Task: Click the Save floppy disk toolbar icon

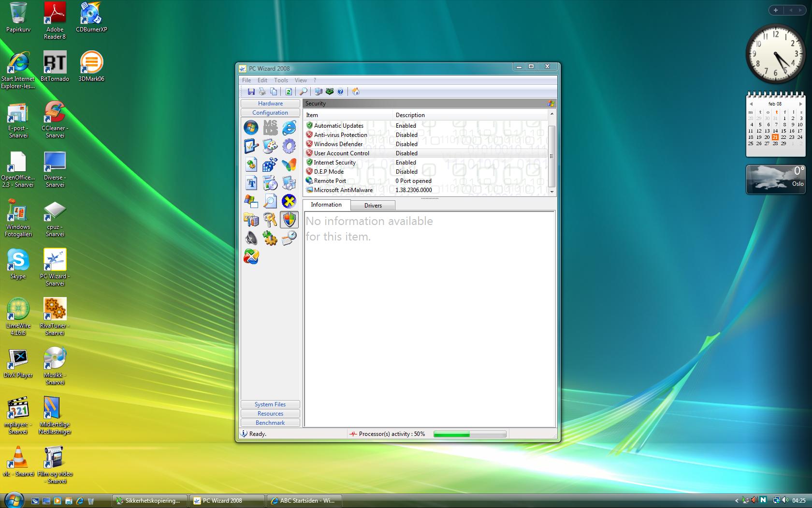Action: (251, 91)
